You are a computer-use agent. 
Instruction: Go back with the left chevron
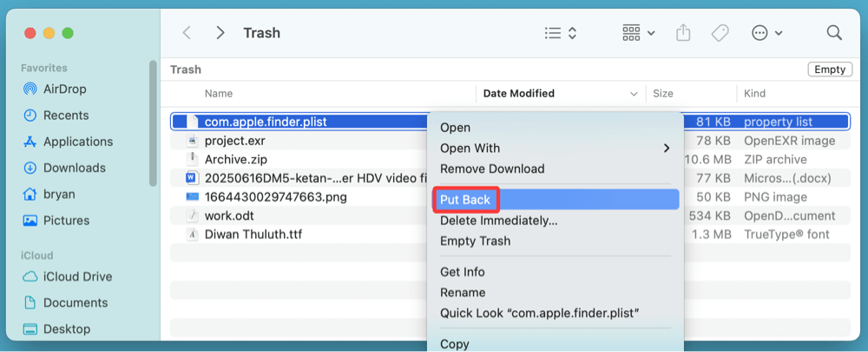187,33
